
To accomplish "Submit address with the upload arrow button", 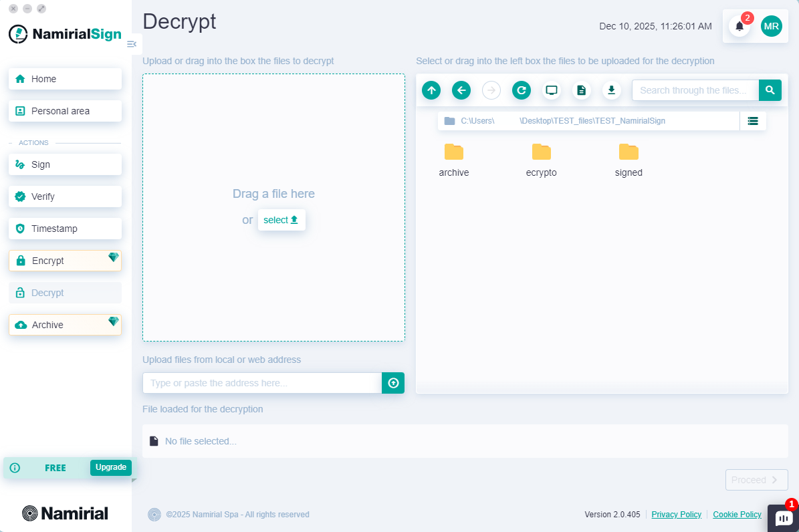I will [393, 383].
